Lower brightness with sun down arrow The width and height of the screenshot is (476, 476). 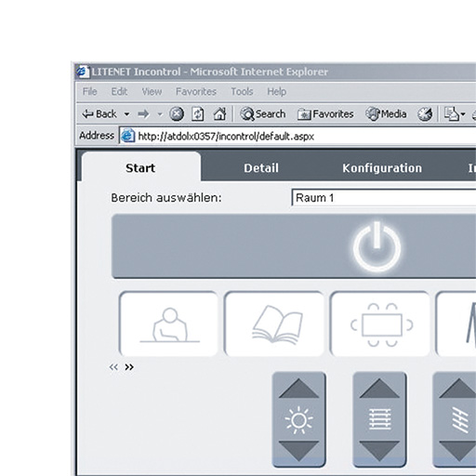pyautogui.click(x=298, y=451)
